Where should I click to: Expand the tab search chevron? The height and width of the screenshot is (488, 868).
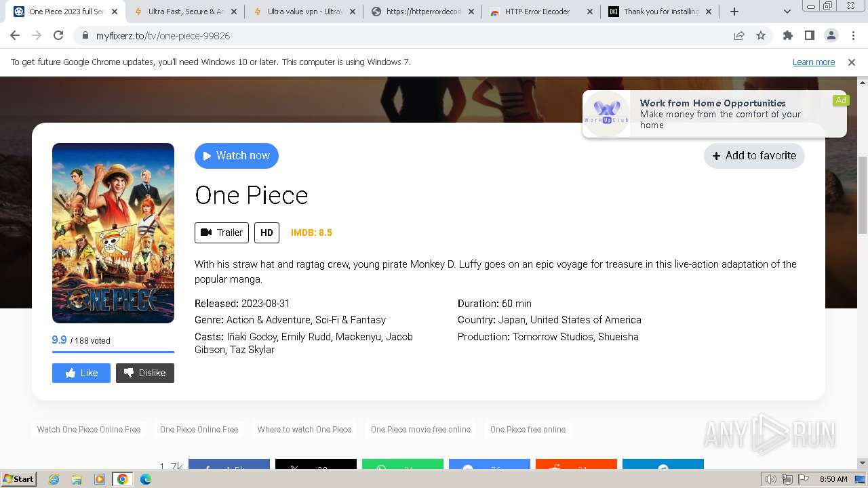pos(787,12)
